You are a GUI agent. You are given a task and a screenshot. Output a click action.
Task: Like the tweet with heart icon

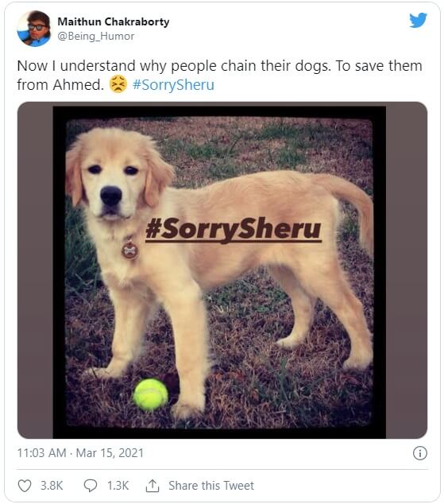tap(25, 486)
